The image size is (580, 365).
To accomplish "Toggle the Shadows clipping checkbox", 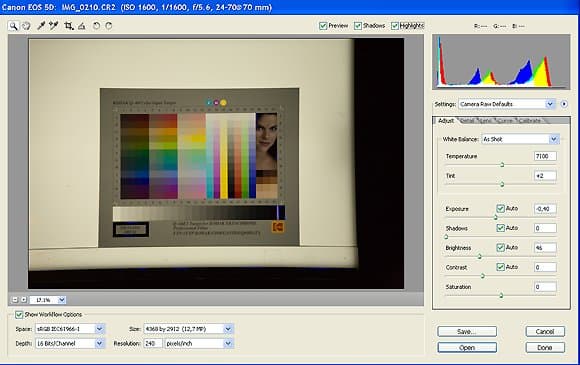I will (x=358, y=26).
